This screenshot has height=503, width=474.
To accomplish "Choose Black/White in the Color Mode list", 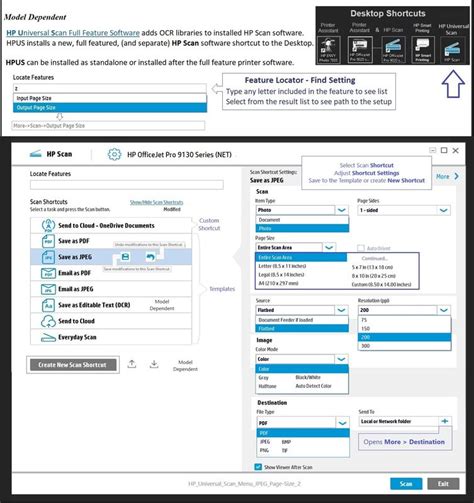I will tap(308, 377).
